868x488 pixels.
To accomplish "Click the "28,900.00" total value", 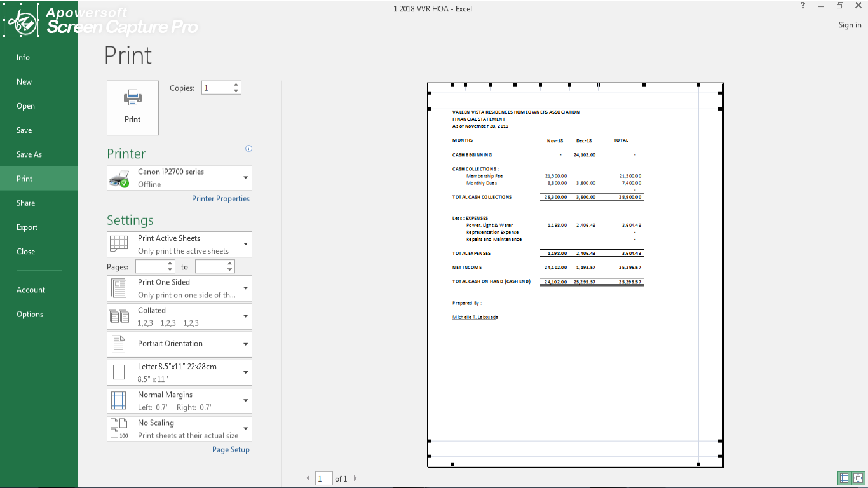I will (x=630, y=197).
